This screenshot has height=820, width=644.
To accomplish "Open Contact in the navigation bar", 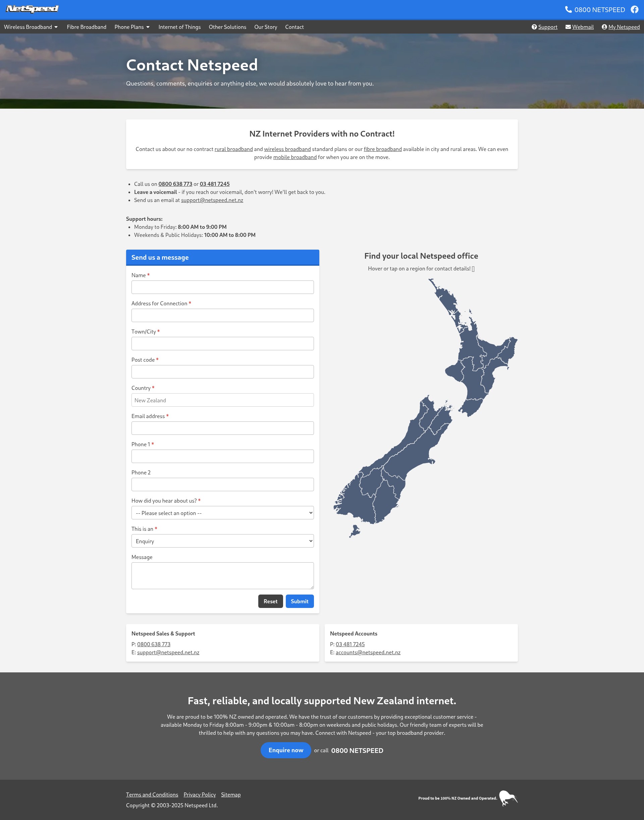I will pyautogui.click(x=294, y=27).
